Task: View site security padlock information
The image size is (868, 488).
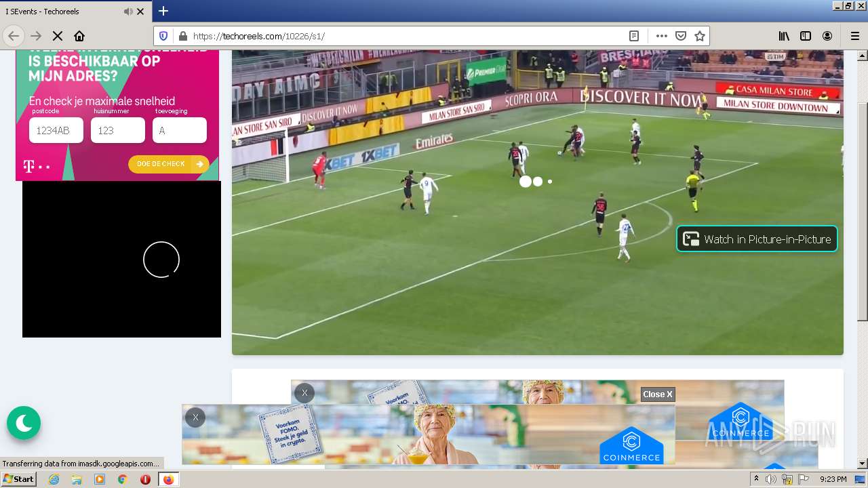Action: (182, 36)
